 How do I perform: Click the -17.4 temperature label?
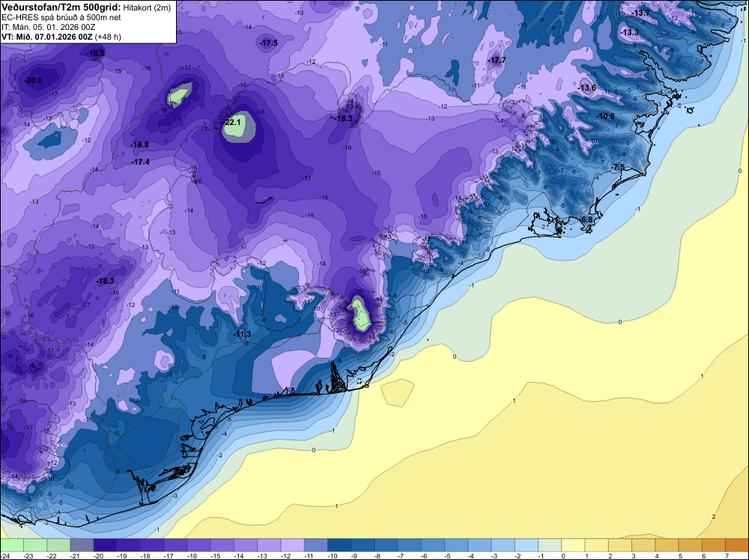pos(141,162)
